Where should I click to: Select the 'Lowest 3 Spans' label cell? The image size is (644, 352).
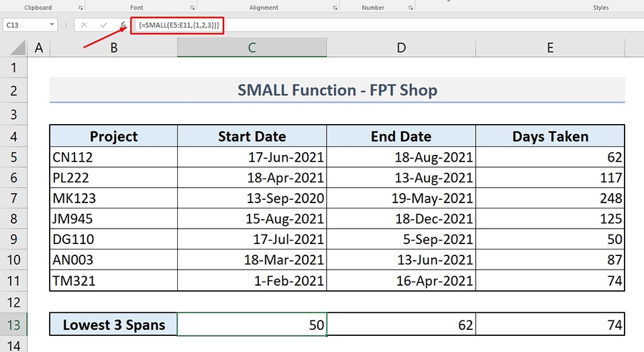tap(114, 325)
